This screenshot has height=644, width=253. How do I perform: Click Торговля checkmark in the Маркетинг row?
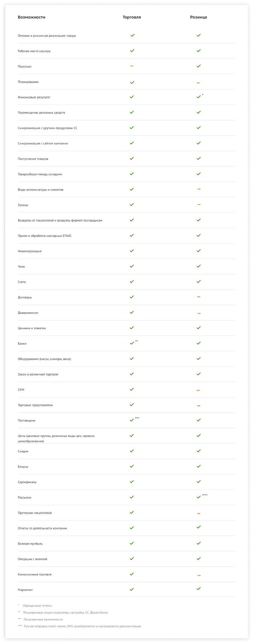pyautogui.click(x=132, y=589)
